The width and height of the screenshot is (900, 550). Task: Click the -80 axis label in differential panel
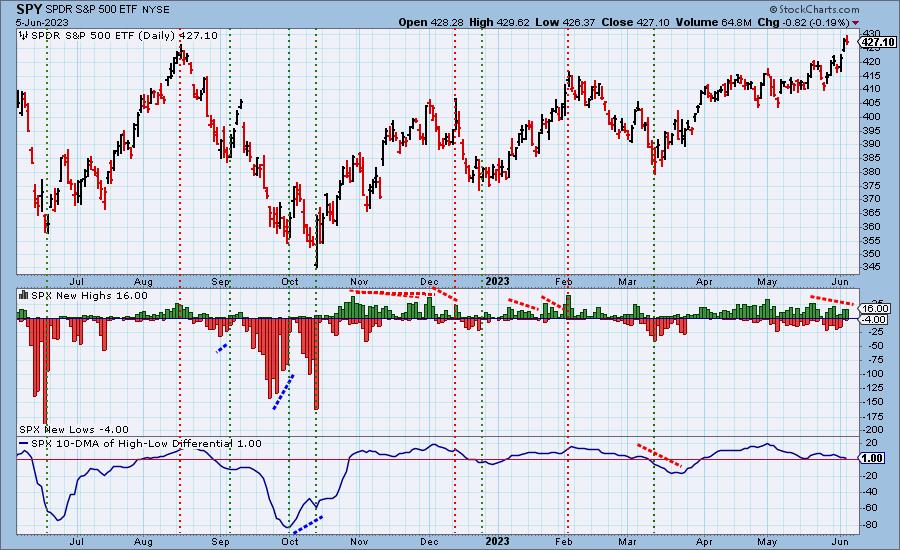coord(871,524)
